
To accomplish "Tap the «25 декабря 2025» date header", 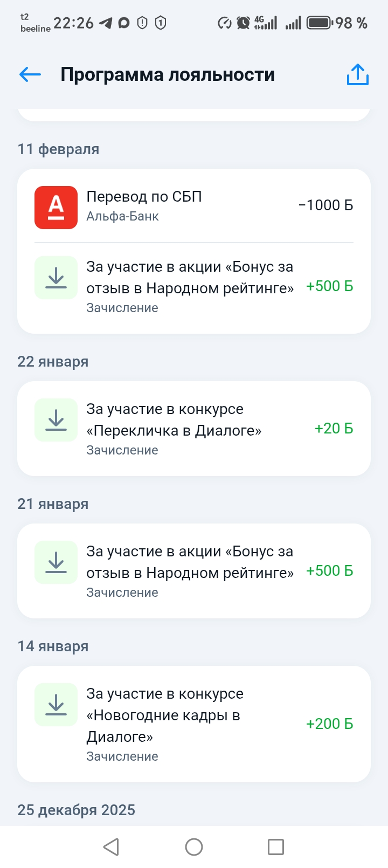I will point(76,810).
